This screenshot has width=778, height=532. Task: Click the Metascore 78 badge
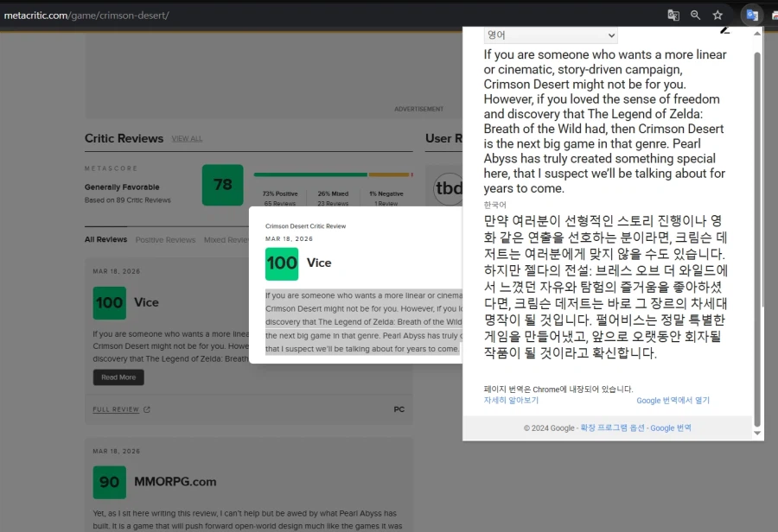(x=222, y=184)
